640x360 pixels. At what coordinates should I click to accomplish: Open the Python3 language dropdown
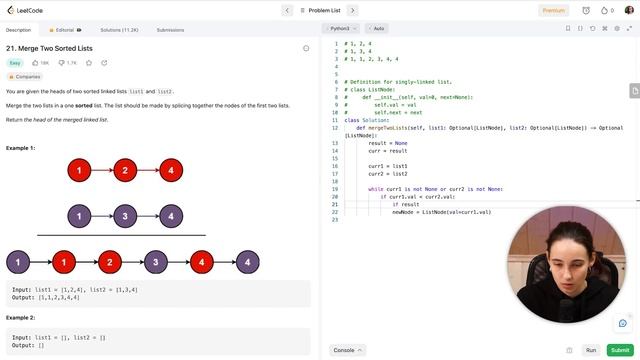[341, 29]
